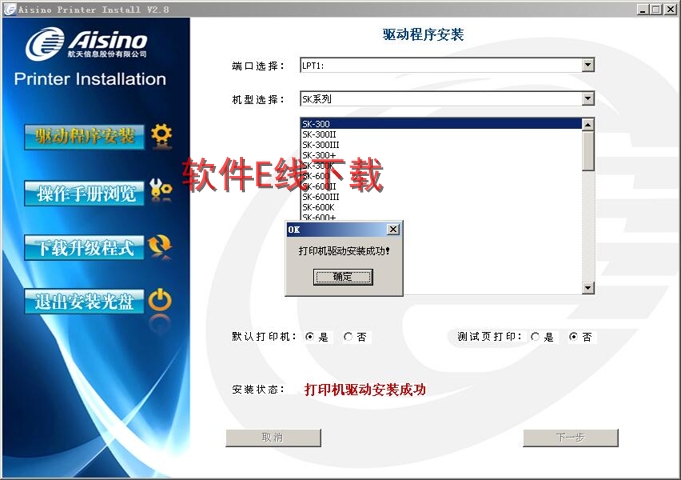This screenshot has width=681, height=480.
Task: Click the gear icon beside 驱动程序安装
Action: [161, 135]
